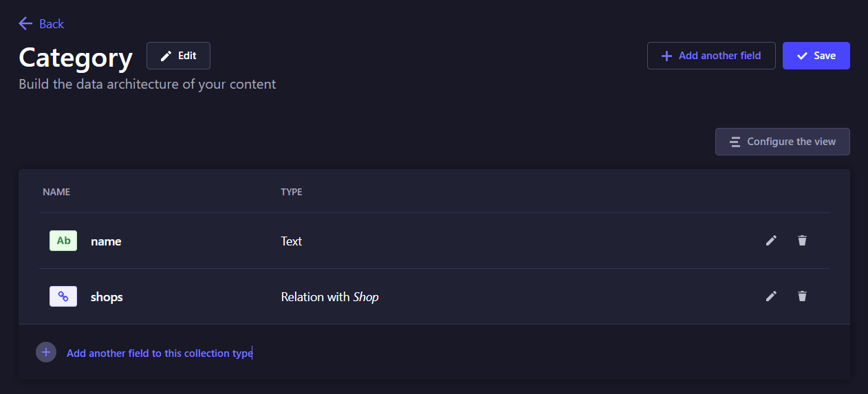
Task: Click the Text type cell of name
Action: point(292,241)
